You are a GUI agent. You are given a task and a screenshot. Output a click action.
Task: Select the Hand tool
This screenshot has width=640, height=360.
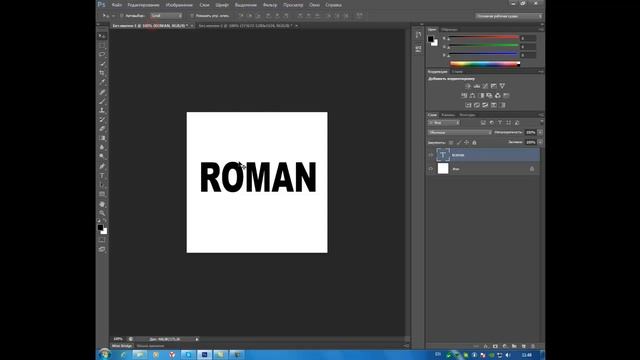[x=102, y=204]
